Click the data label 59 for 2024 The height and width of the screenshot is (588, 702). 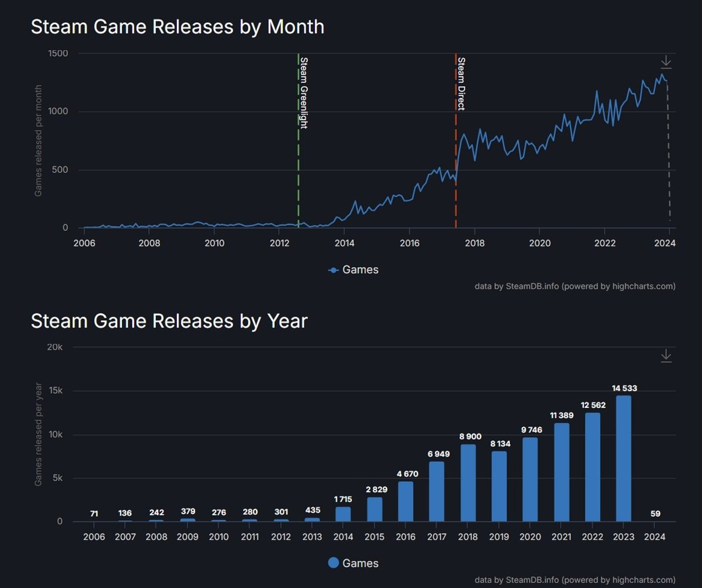(655, 514)
